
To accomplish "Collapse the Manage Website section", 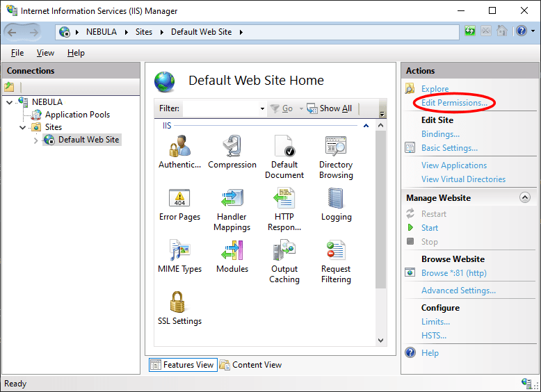I will 525,197.
